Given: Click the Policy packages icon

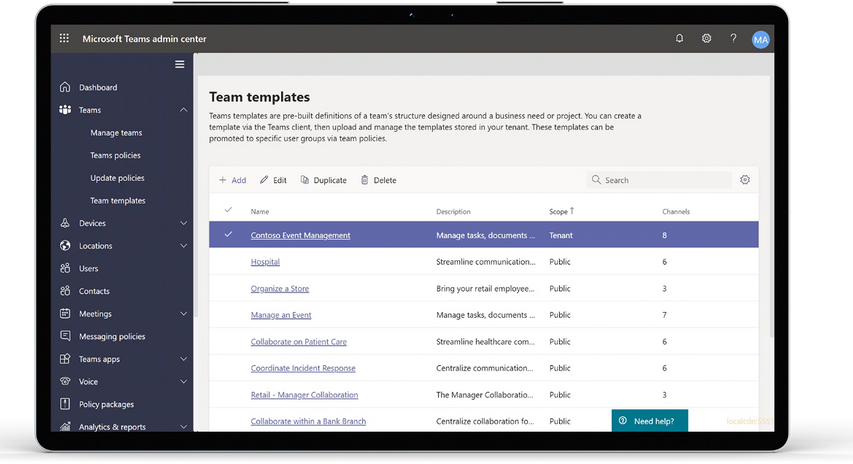Looking at the screenshot, I should point(65,404).
